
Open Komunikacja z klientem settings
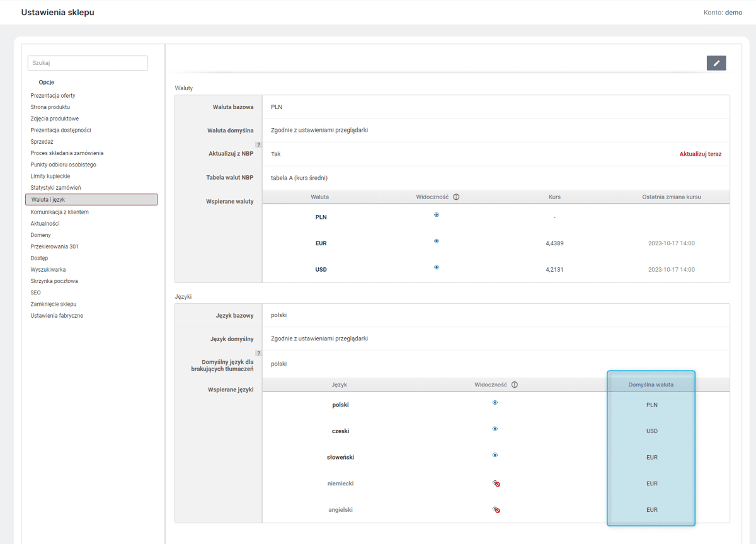coord(60,212)
